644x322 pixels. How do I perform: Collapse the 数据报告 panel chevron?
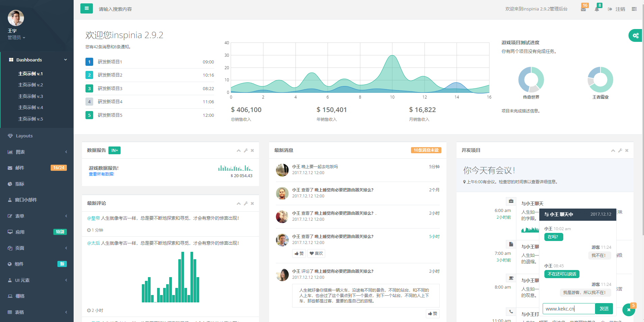(x=239, y=151)
